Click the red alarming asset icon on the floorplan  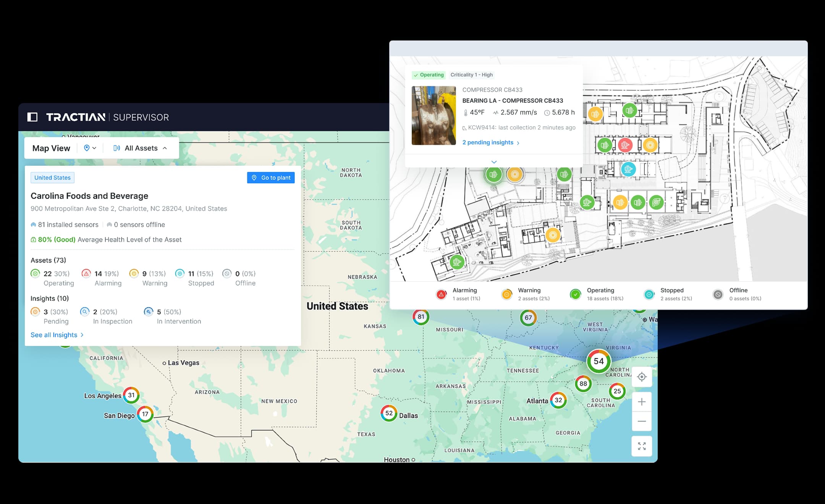click(x=625, y=145)
